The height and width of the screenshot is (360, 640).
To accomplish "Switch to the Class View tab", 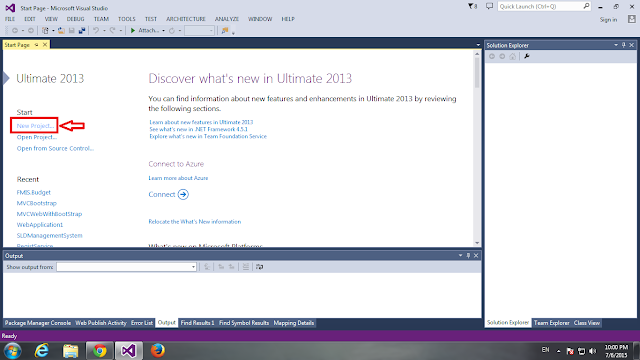I will (587, 323).
